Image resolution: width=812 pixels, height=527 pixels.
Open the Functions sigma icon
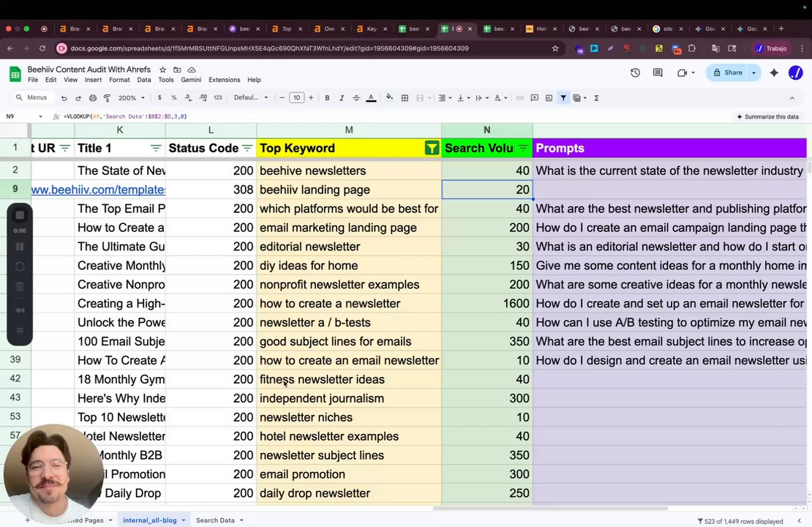coord(597,98)
